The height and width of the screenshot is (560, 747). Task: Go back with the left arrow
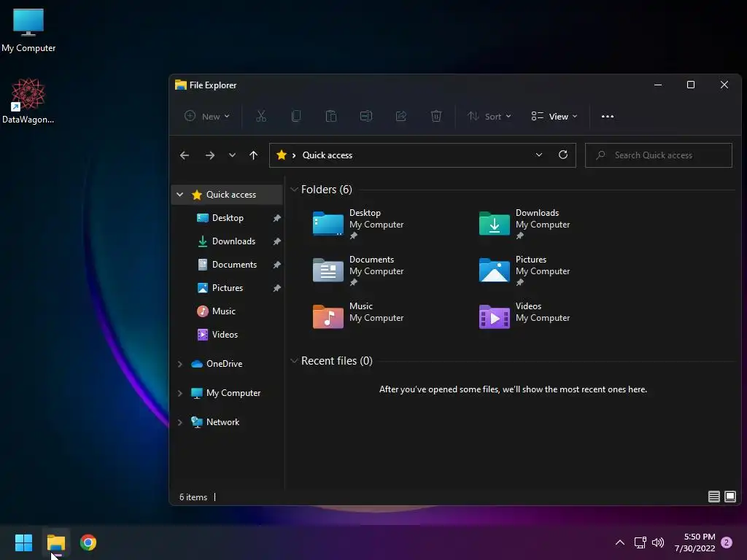pos(185,155)
